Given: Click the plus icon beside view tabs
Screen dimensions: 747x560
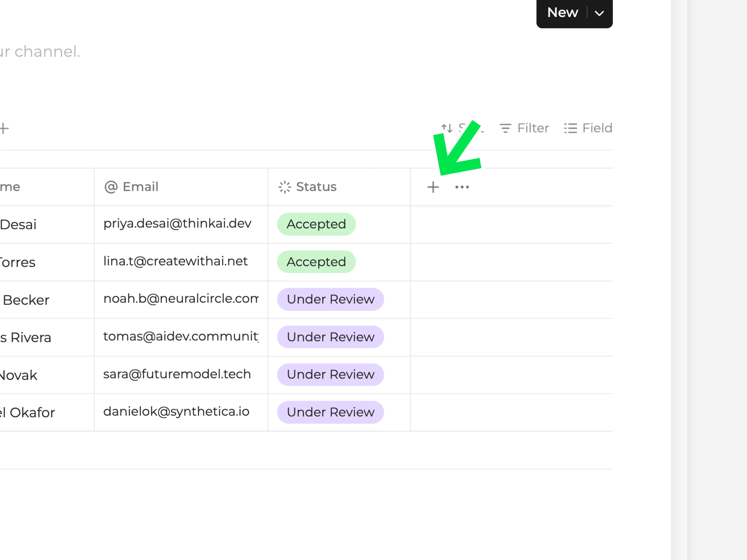Looking at the screenshot, I should point(4,128).
